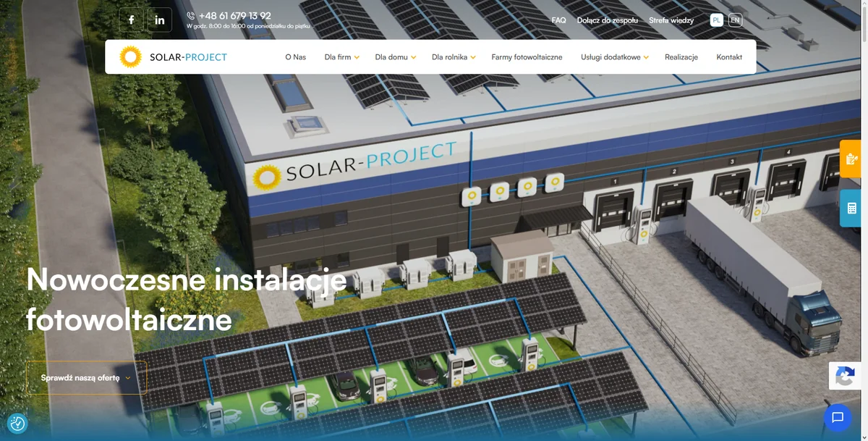Click the phone handset icon

pos(191,15)
